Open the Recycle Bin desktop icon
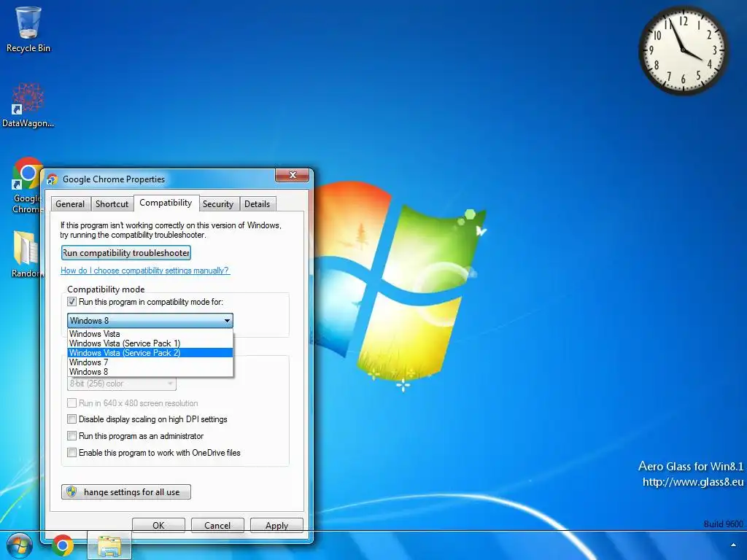747x560 pixels. click(28, 29)
